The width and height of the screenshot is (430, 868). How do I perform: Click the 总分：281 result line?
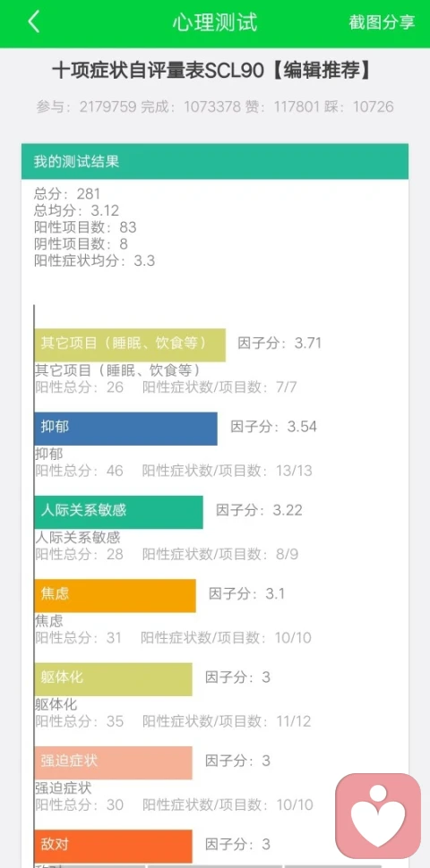(67, 193)
